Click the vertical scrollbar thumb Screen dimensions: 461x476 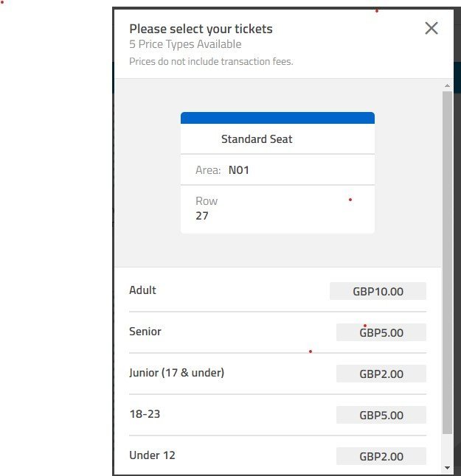[447, 262]
